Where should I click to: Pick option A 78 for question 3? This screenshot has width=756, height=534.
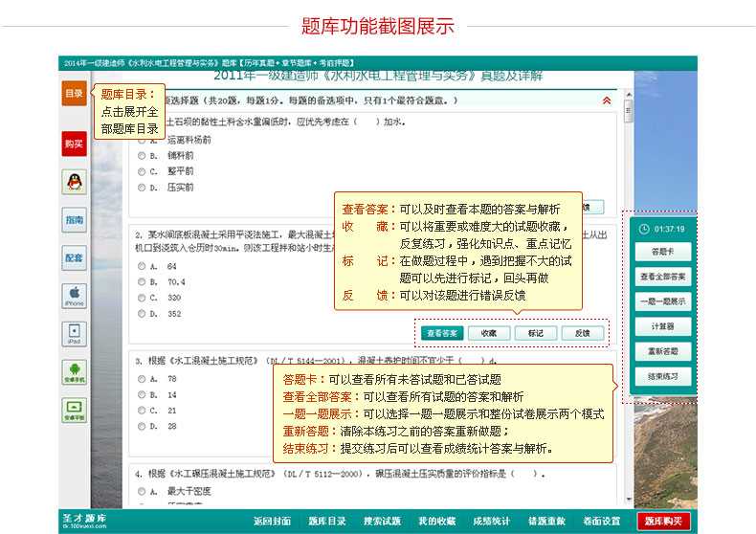click(142, 379)
